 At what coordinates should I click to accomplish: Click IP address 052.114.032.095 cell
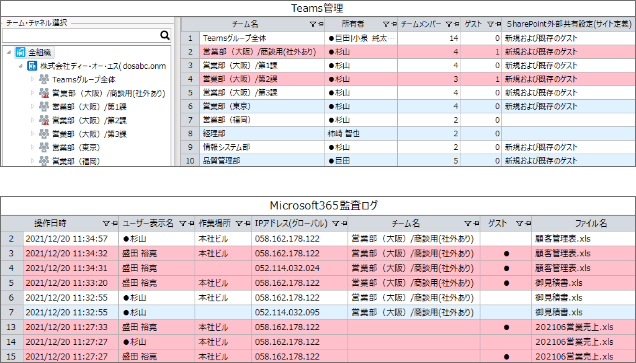(x=299, y=312)
